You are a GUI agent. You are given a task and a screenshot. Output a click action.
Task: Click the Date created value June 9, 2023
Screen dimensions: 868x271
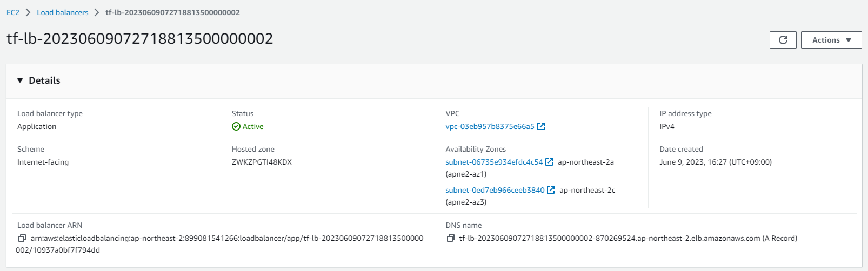(716, 162)
